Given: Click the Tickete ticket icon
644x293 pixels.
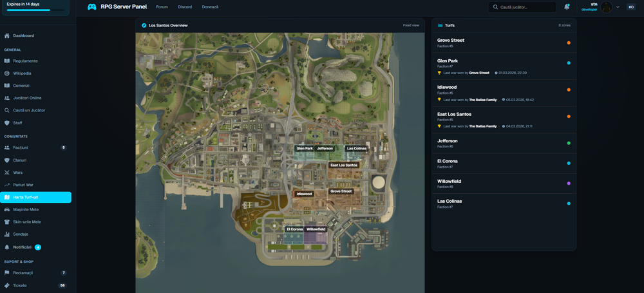Looking at the screenshot, I should pos(7,285).
